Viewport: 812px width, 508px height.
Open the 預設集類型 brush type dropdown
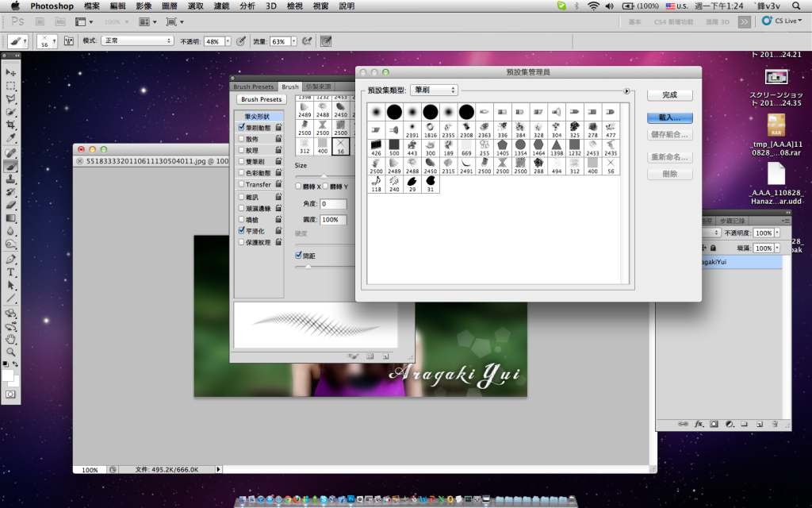434,90
